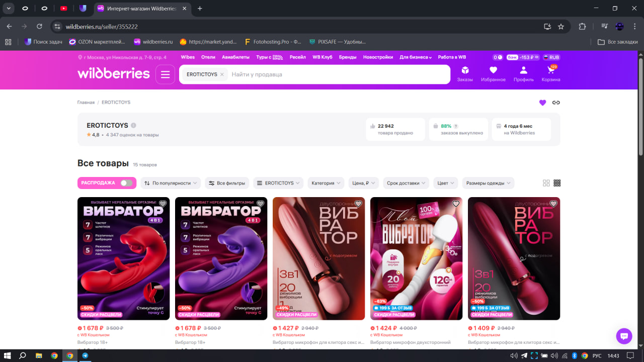Viewport: 644px width, 362px height.
Task: Add the red Вибратор 4в1 product to favorites
Action: (163, 204)
